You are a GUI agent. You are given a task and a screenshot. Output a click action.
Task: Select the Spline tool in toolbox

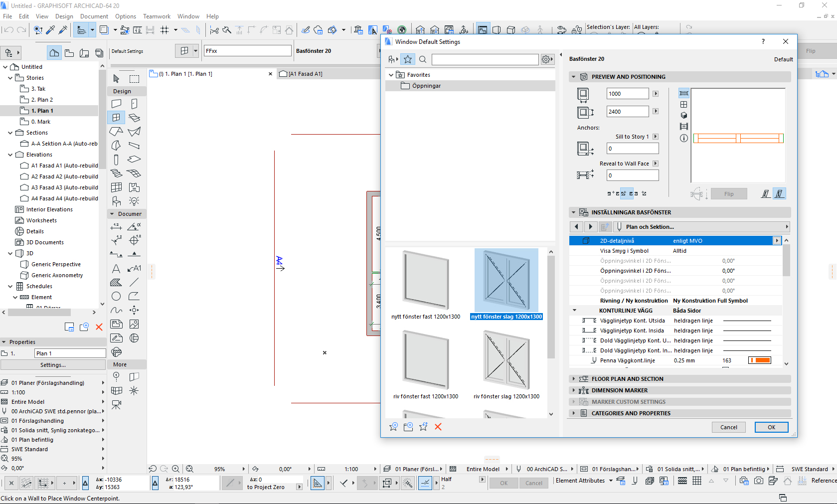[116, 310]
